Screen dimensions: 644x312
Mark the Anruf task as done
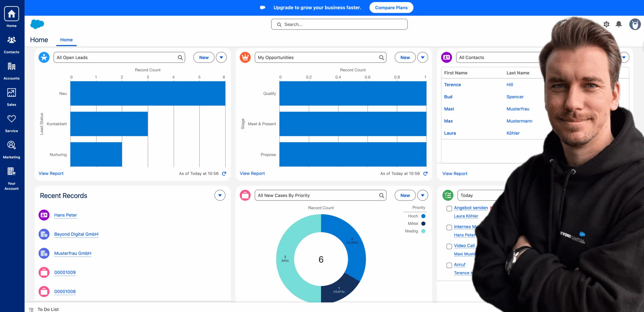click(x=449, y=265)
